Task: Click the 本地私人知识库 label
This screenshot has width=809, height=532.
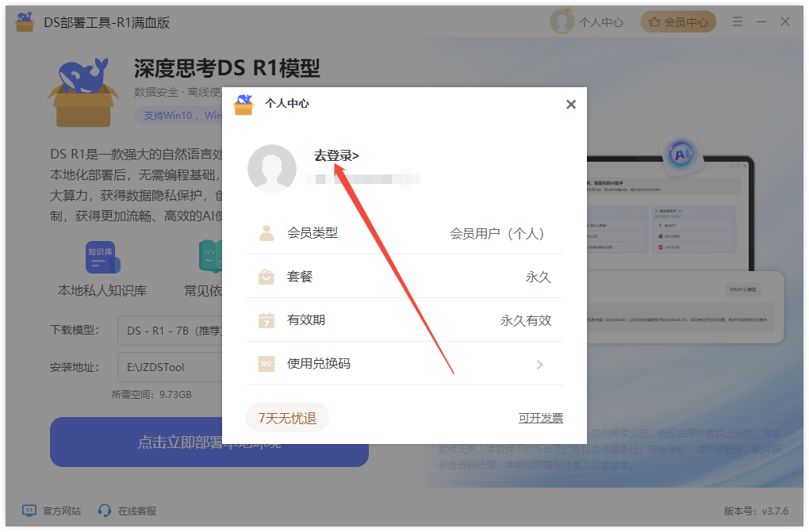Action: pos(102,290)
